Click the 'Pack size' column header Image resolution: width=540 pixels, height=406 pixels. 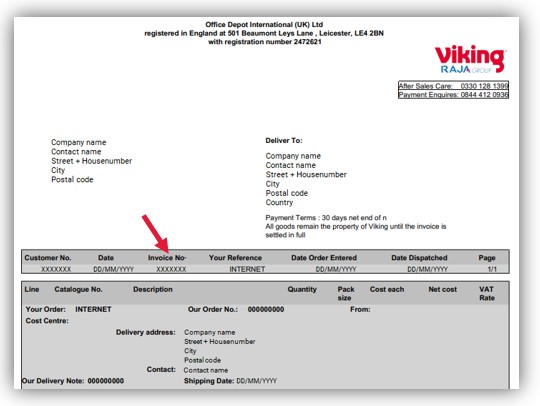tap(345, 293)
